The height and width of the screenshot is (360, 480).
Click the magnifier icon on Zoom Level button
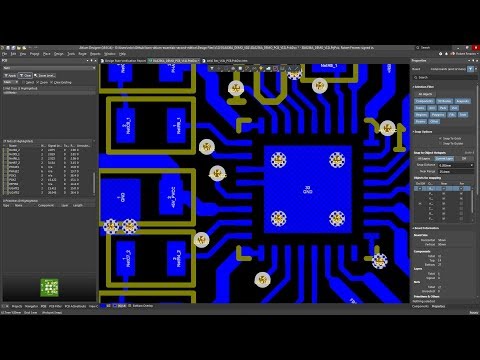click(x=35, y=76)
